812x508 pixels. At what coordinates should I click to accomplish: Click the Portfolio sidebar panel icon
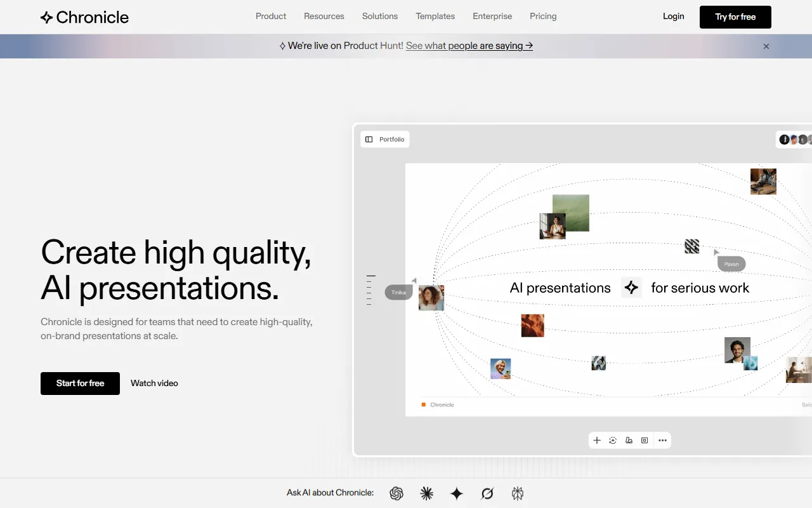pyautogui.click(x=370, y=139)
